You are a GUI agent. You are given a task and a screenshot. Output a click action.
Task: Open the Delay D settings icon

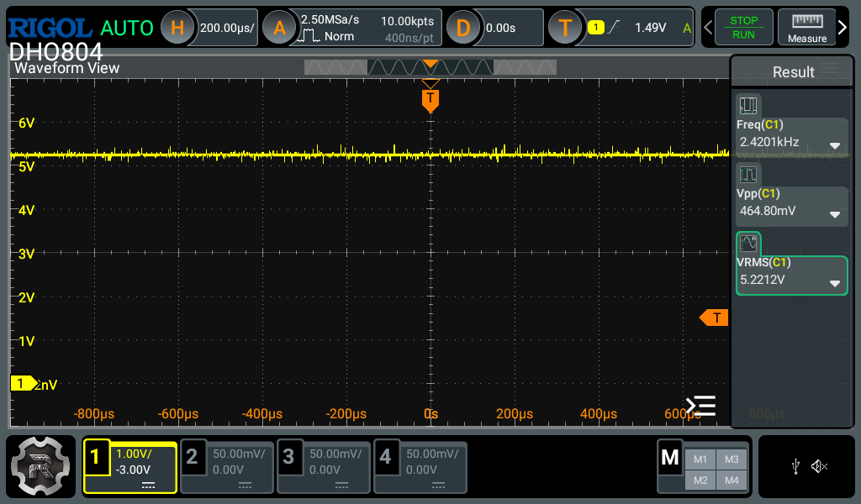(x=462, y=28)
